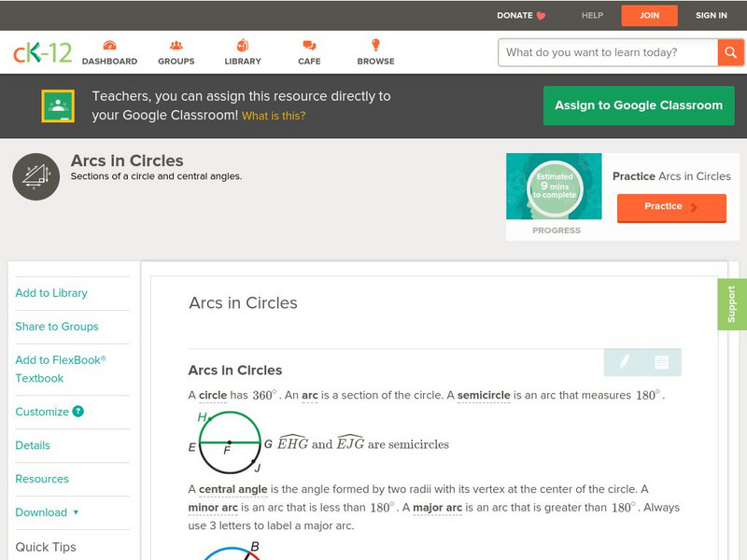Click the GROUPS menu label
This screenshot has height=560, width=747.
[176, 62]
